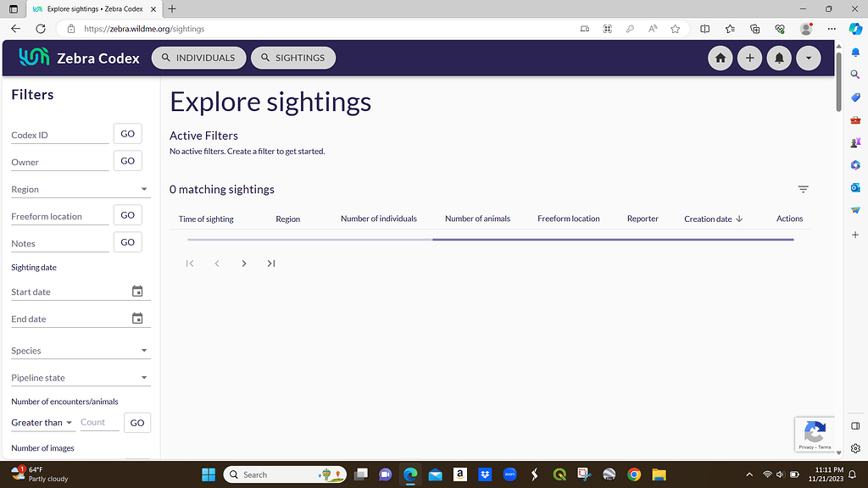The height and width of the screenshot is (488, 868).
Task: Open Edge settings and more menu
Action: tap(832, 29)
